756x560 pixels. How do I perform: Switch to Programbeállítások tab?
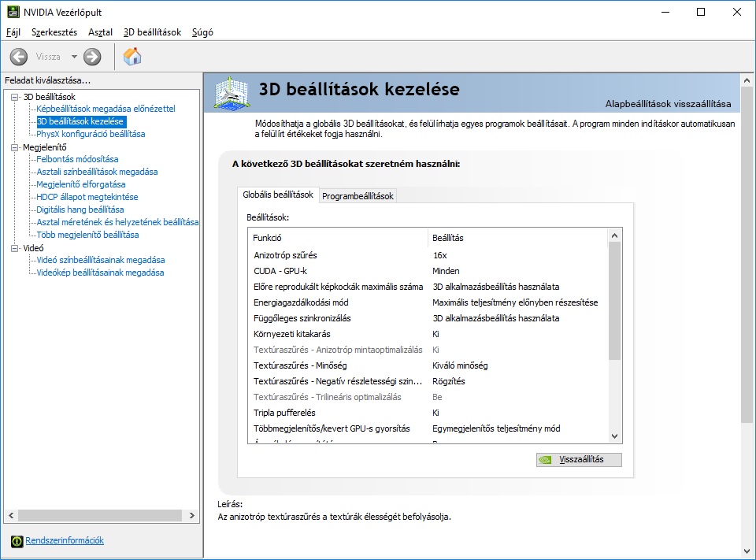pos(358,196)
